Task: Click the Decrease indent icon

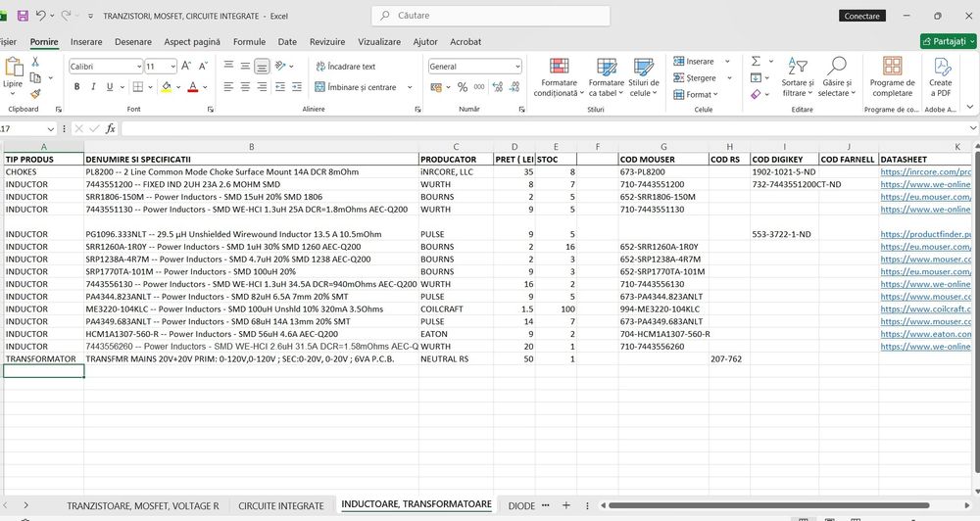Action: (x=280, y=87)
